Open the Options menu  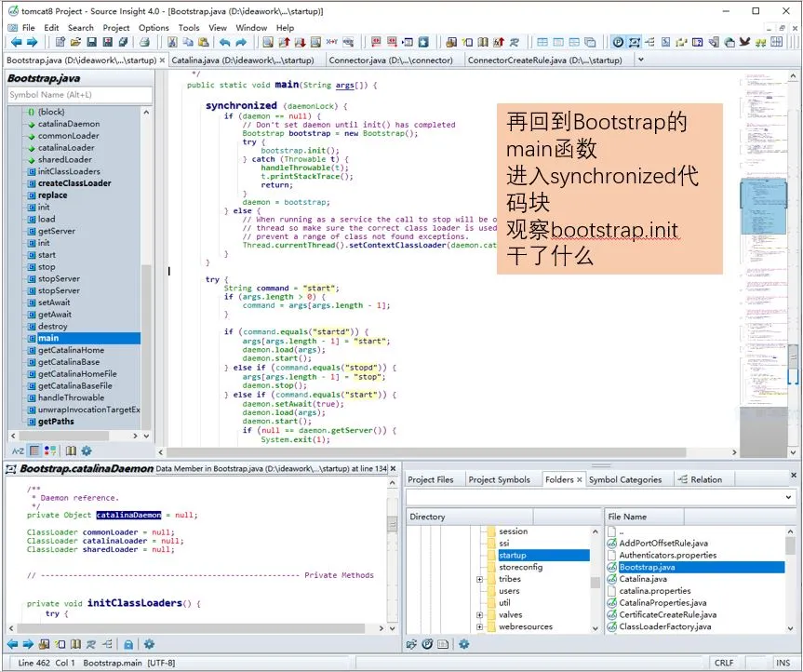pyautogui.click(x=154, y=28)
